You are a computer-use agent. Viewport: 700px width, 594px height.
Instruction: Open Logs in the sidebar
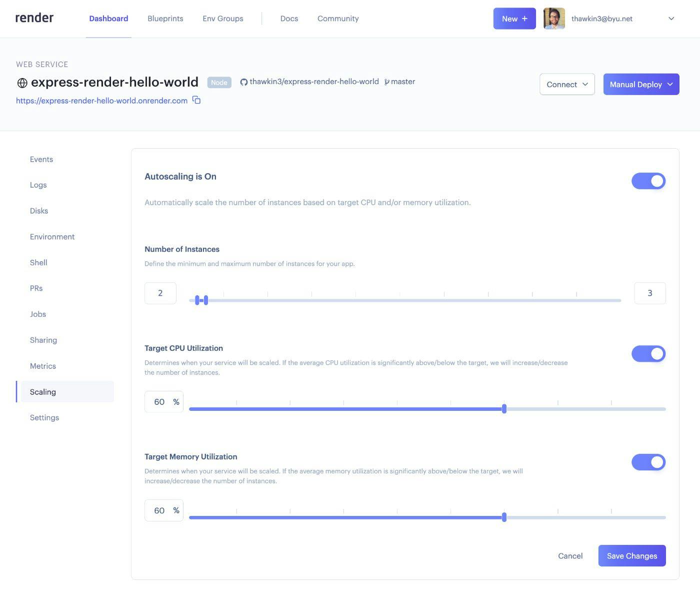[x=38, y=185]
